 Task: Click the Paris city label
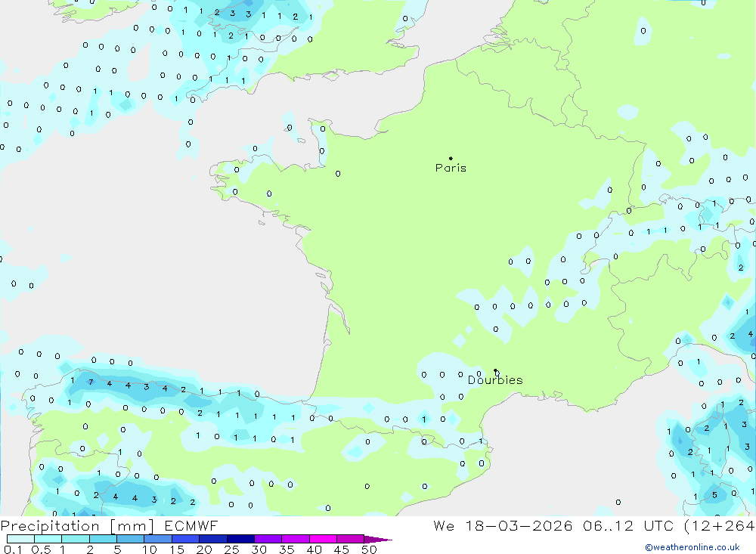tap(451, 168)
